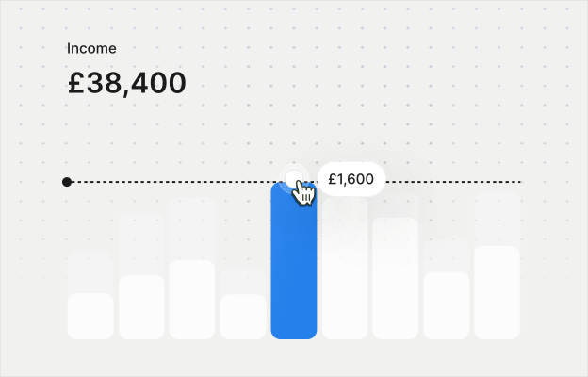Viewport: 588px width, 377px height.
Task: Select the first solid white bar from left
Action: pos(90,316)
